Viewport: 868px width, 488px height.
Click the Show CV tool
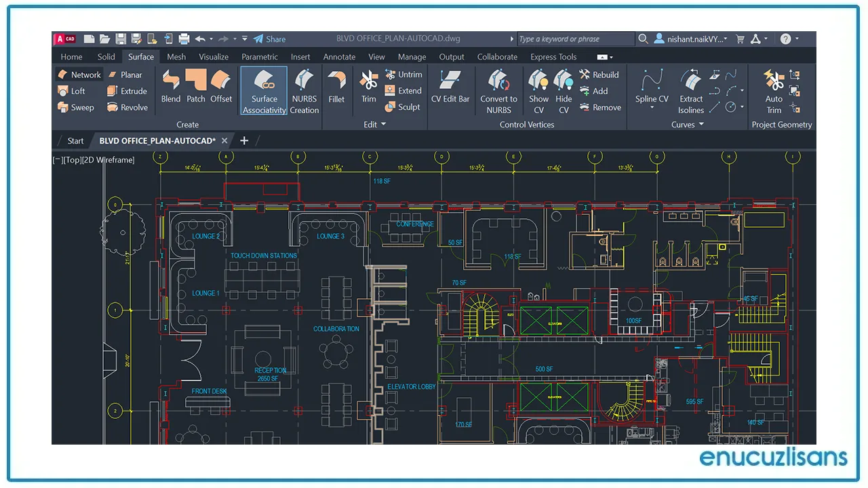coord(538,91)
